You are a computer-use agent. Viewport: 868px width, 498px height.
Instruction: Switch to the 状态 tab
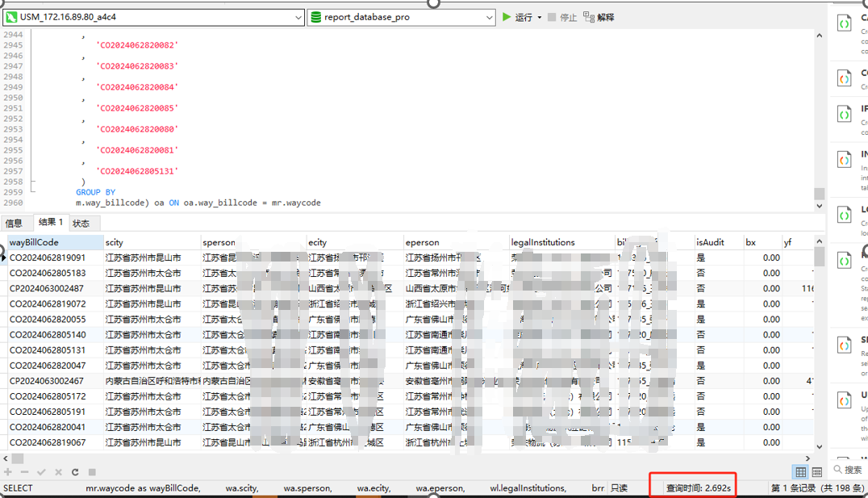[x=81, y=224]
